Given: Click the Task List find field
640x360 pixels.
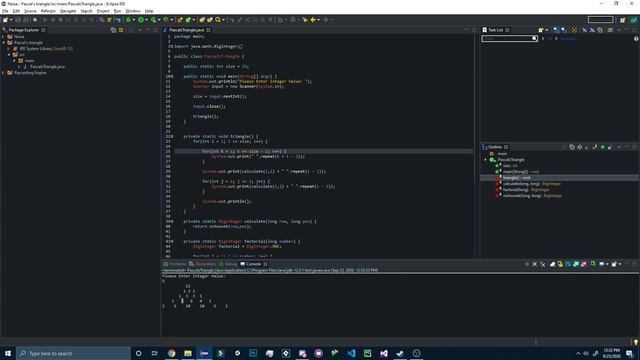Looking at the screenshot, I should [x=509, y=38].
